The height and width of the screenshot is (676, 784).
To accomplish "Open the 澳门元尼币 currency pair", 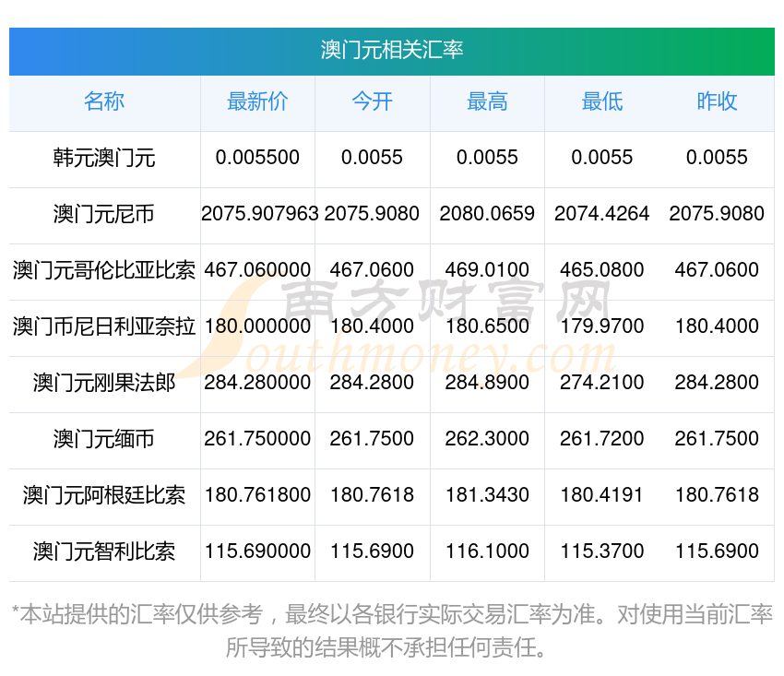I will [104, 214].
